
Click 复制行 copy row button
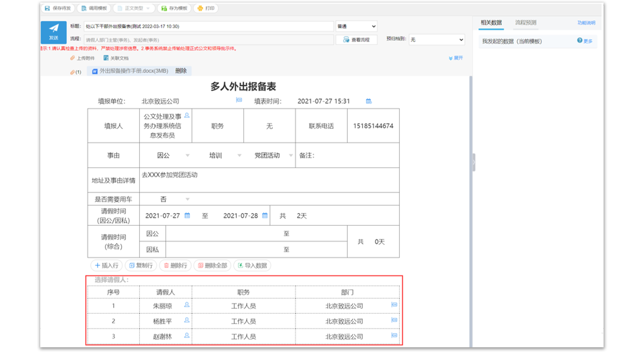[x=141, y=265]
